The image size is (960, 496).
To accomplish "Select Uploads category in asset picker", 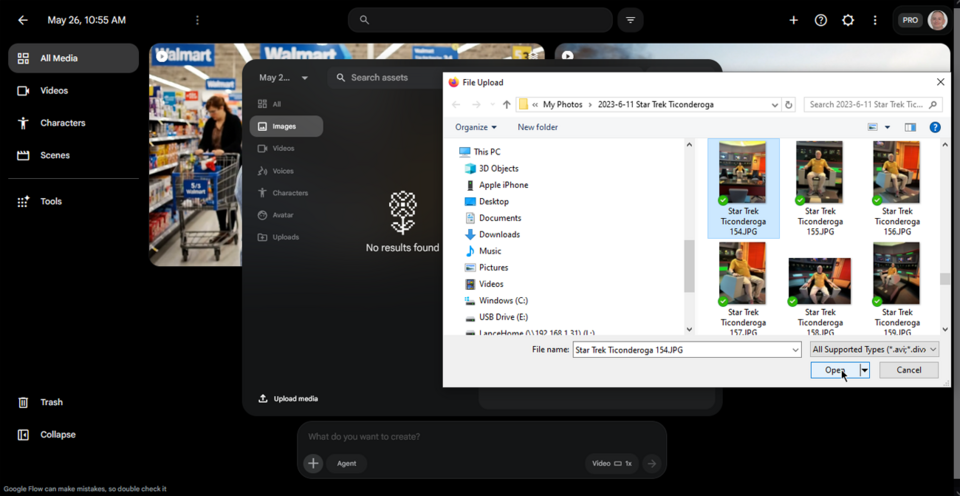I will pyautogui.click(x=286, y=237).
